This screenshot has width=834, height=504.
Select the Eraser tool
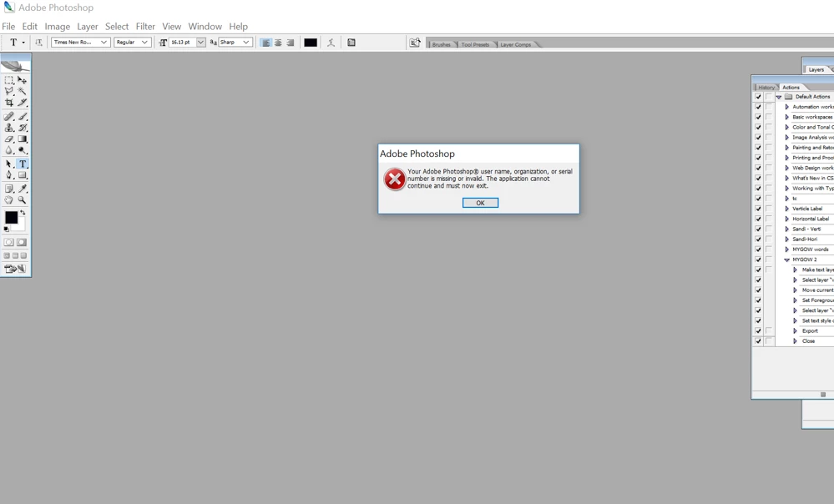(9, 139)
